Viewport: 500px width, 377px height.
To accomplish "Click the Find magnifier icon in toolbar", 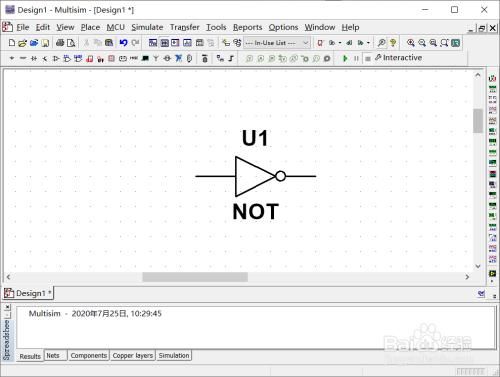I will 381,43.
